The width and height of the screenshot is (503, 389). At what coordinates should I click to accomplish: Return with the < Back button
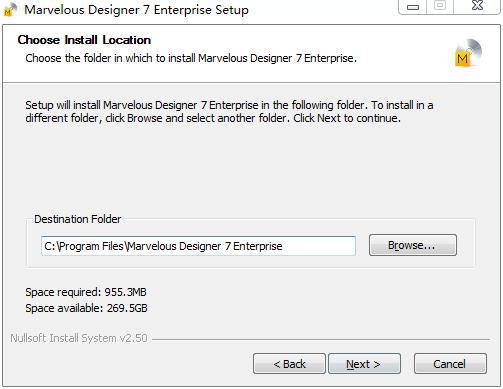tap(289, 364)
